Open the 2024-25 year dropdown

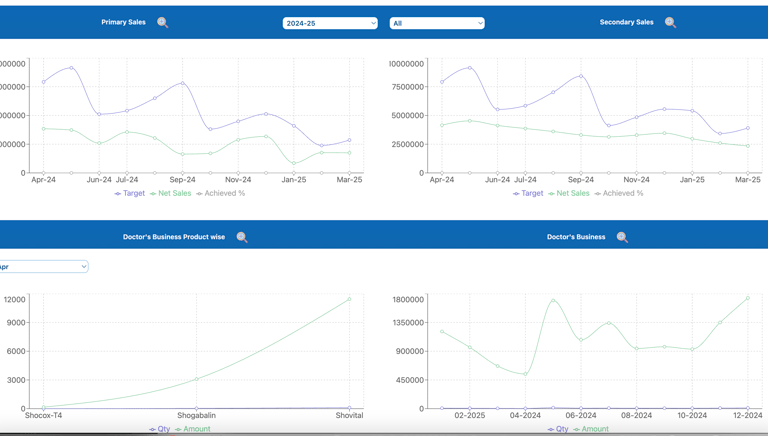pyautogui.click(x=330, y=23)
